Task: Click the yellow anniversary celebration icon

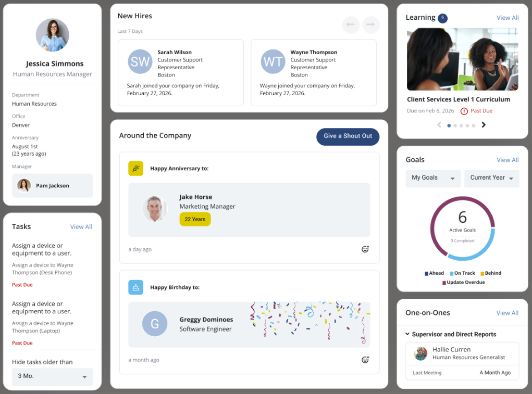Action: (x=135, y=168)
